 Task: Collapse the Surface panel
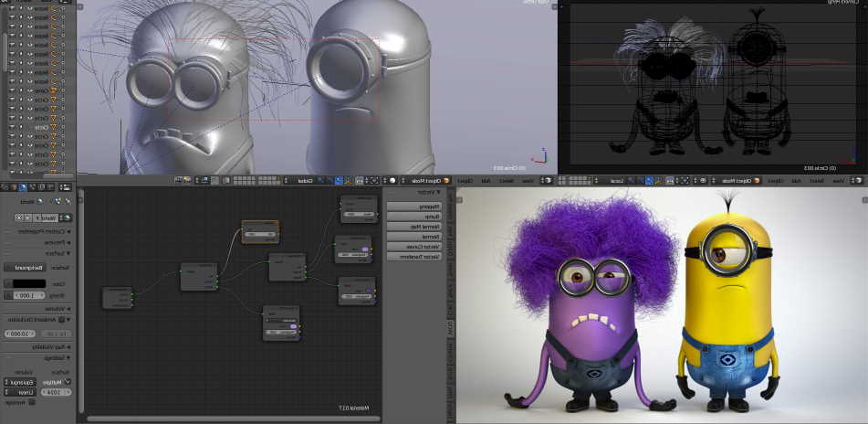pos(58,253)
